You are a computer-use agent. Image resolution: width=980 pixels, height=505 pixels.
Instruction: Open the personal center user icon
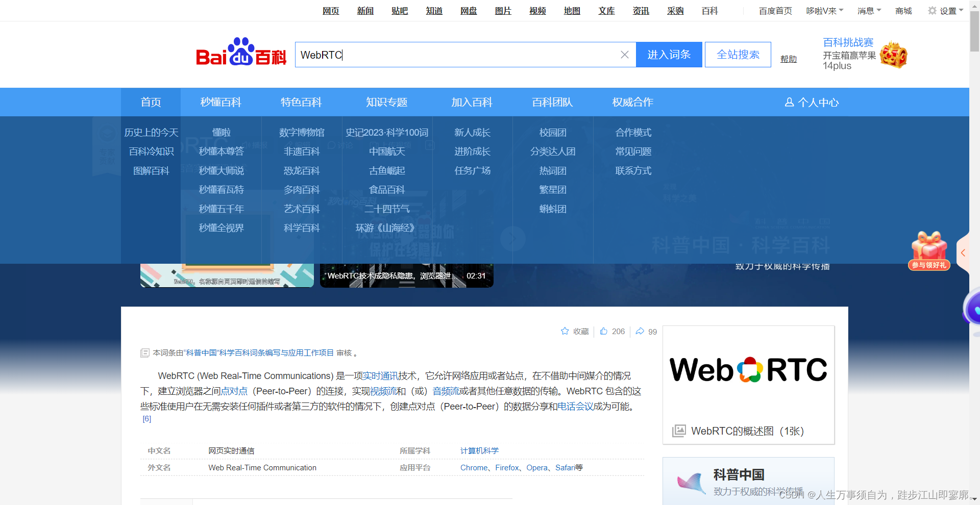[x=789, y=102]
